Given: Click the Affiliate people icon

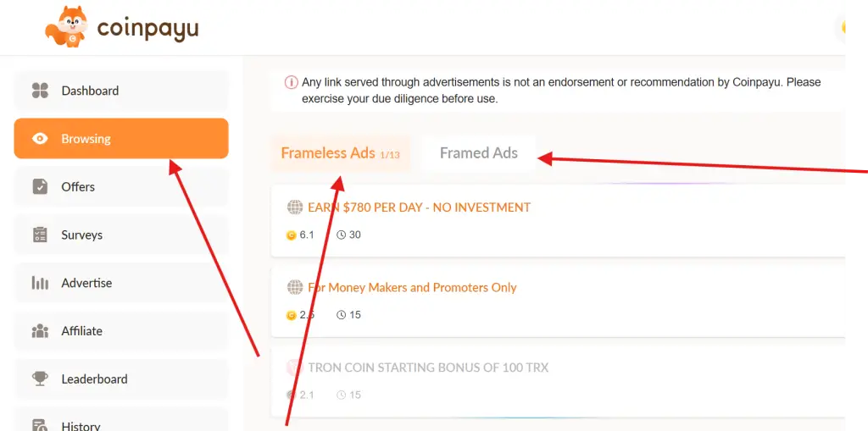Looking at the screenshot, I should coord(40,331).
